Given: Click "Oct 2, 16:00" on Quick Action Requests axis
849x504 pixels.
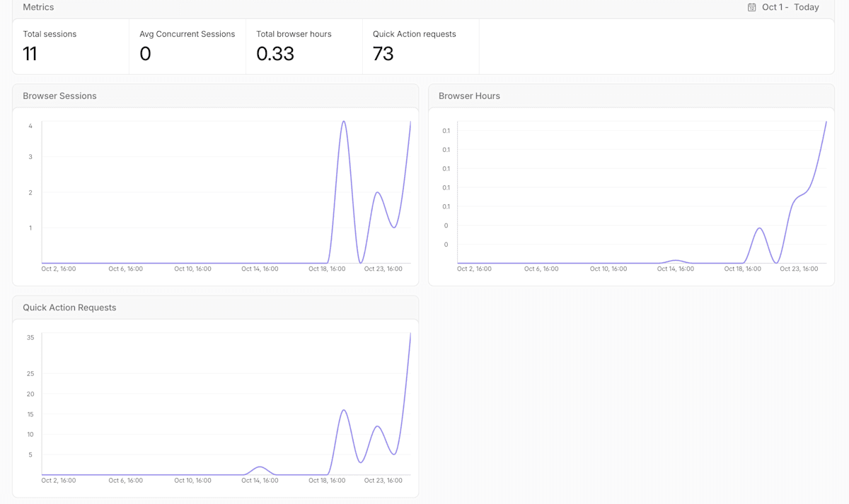Looking at the screenshot, I should 59,481.
